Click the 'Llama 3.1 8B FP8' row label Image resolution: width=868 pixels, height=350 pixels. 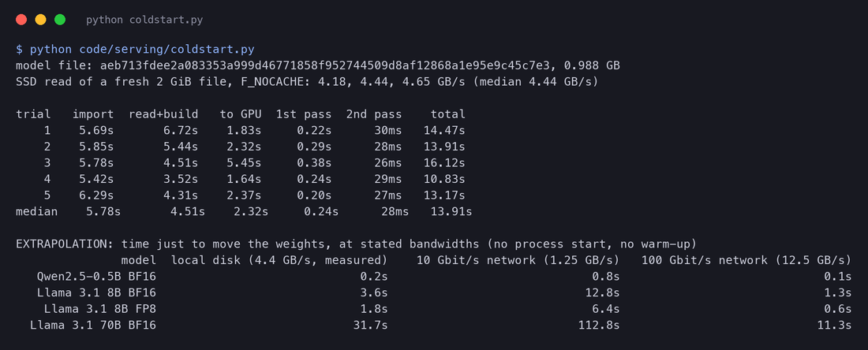99,309
